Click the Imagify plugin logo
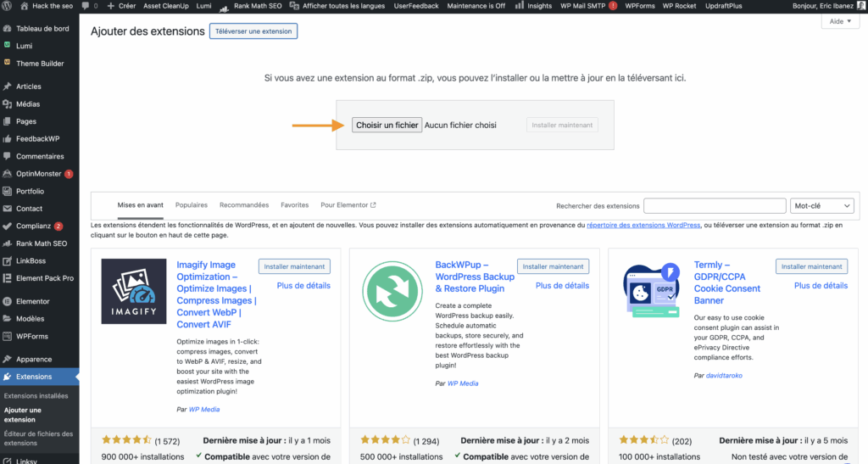 [x=134, y=291]
